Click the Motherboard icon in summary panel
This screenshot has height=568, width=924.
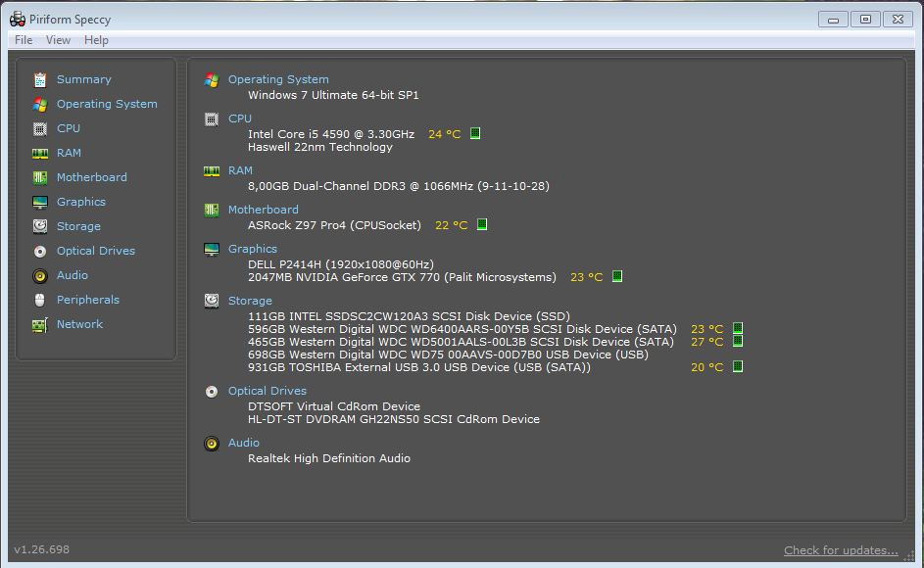coord(212,210)
